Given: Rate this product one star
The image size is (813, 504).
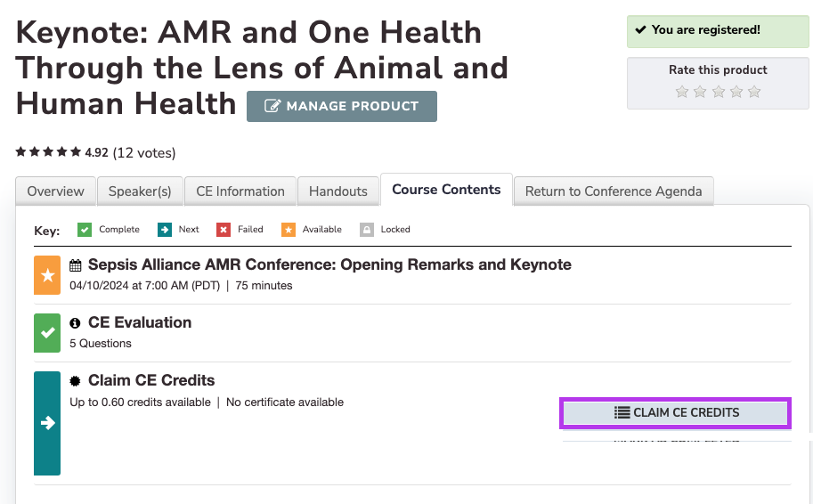Looking at the screenshot, I should click(x=682, y=91).
